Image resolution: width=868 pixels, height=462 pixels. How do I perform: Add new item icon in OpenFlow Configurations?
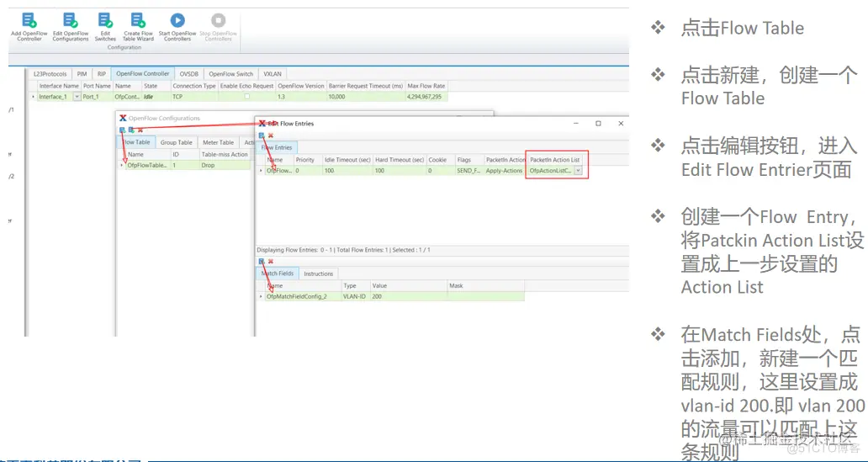122,130
